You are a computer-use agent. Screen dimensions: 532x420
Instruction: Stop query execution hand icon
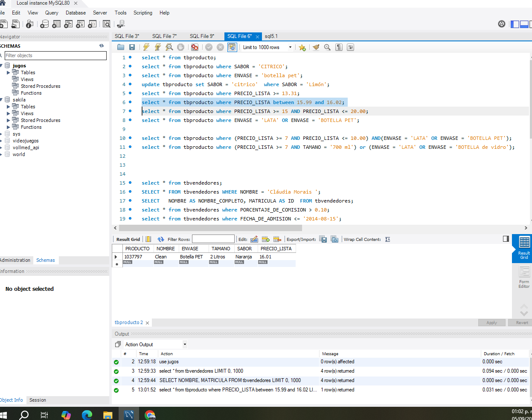coord(181,47)
